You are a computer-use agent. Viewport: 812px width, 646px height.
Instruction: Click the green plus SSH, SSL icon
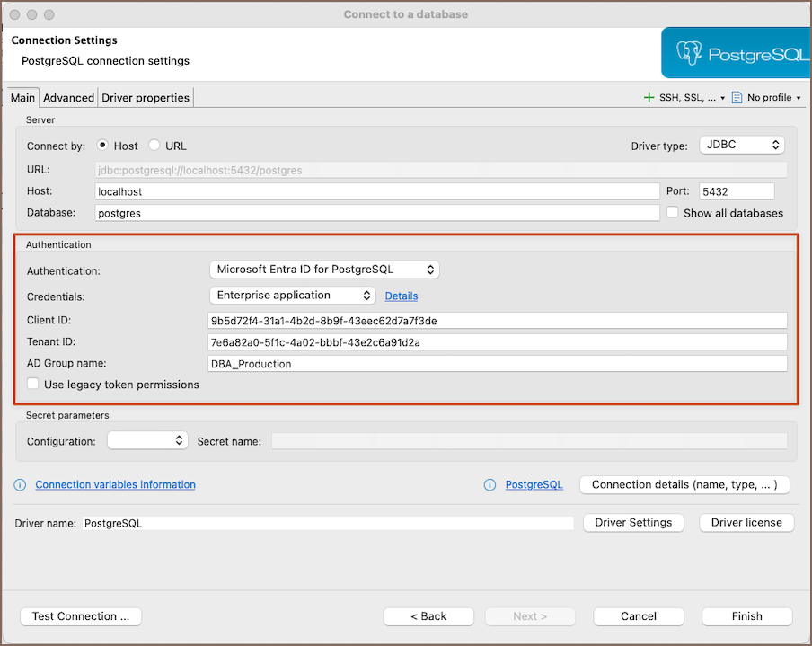tap(649, 97)
